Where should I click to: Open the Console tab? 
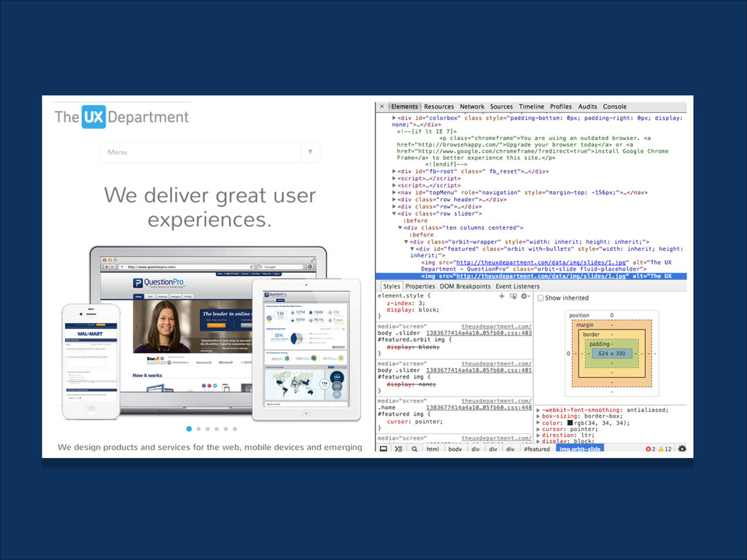(x=614, y=106)
